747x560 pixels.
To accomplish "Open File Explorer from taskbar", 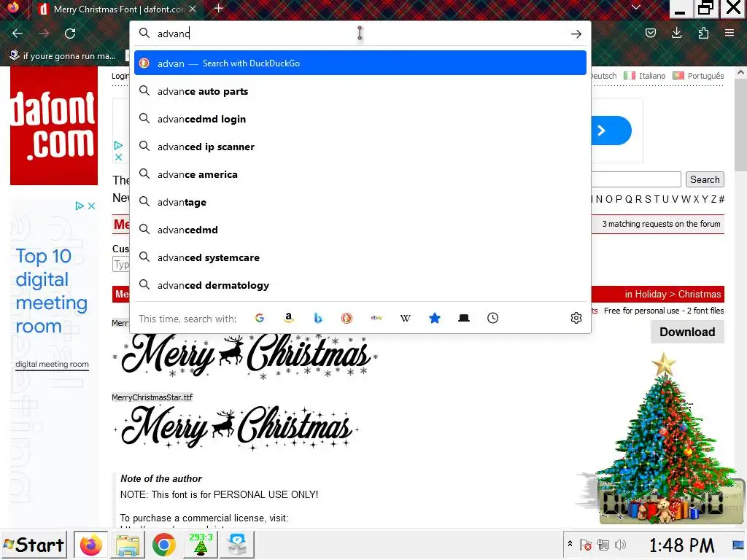I will point(127,545).
